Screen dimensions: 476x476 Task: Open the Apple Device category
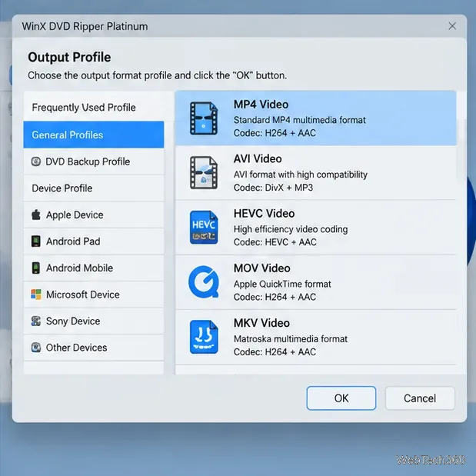point(94,215)
